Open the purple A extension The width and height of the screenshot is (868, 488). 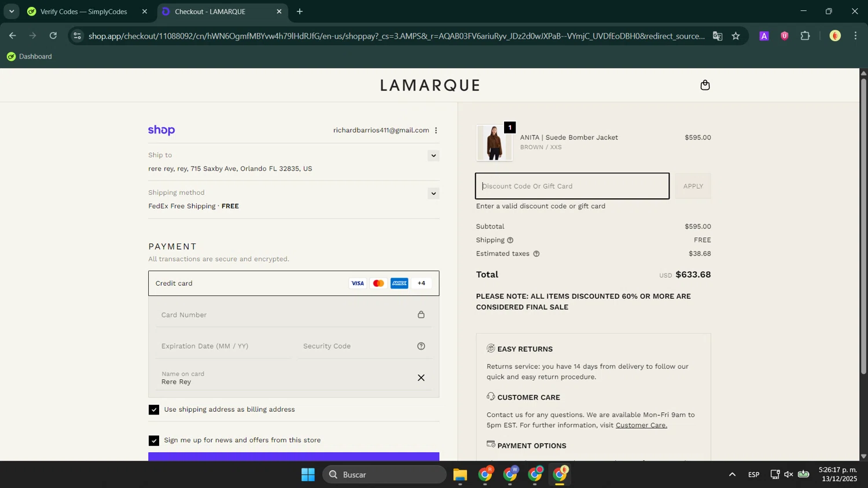[x=764, y=36]
